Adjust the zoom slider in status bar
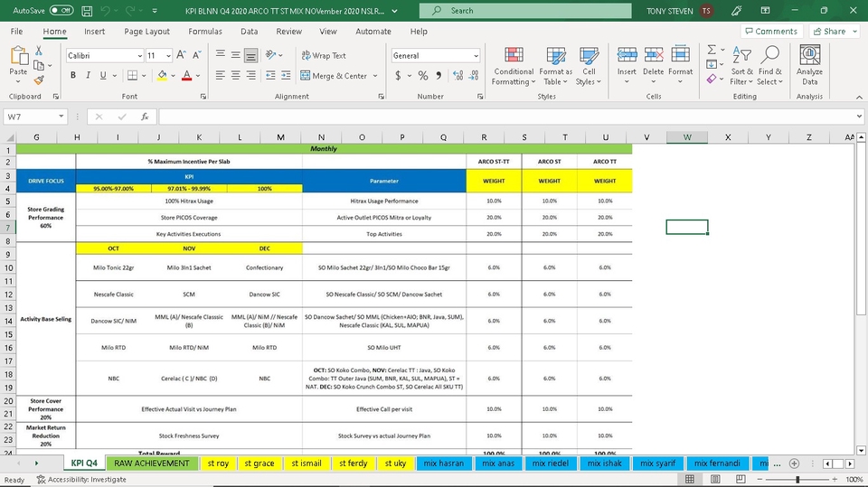868x487 pixels. tap(797, 479)
